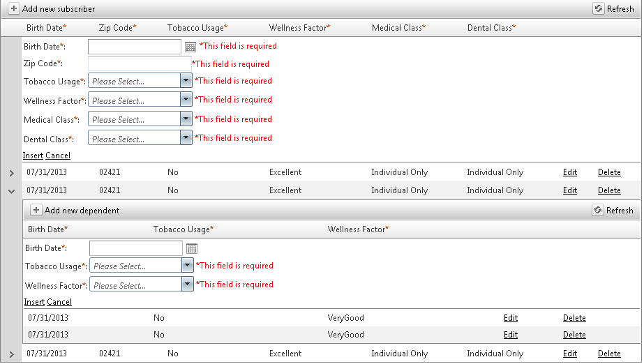This screenshot has height=364, width=644.
Task: Expand the first subscriber row
Action: coord(11,173)
